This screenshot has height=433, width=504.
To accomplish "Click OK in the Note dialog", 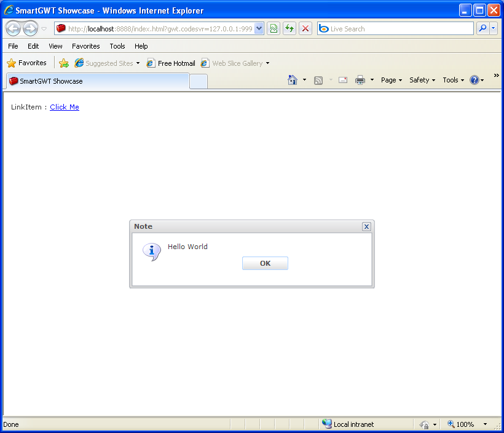I will click(265, 263).
